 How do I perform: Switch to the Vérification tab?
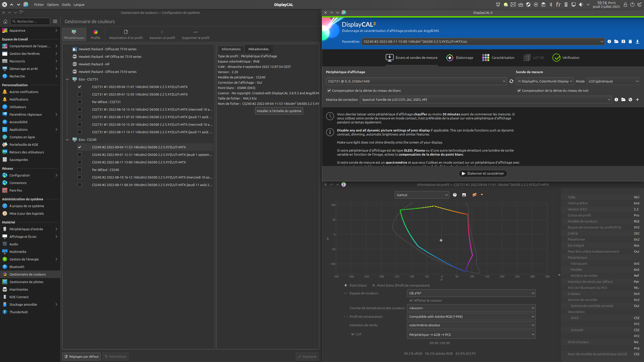566,58
